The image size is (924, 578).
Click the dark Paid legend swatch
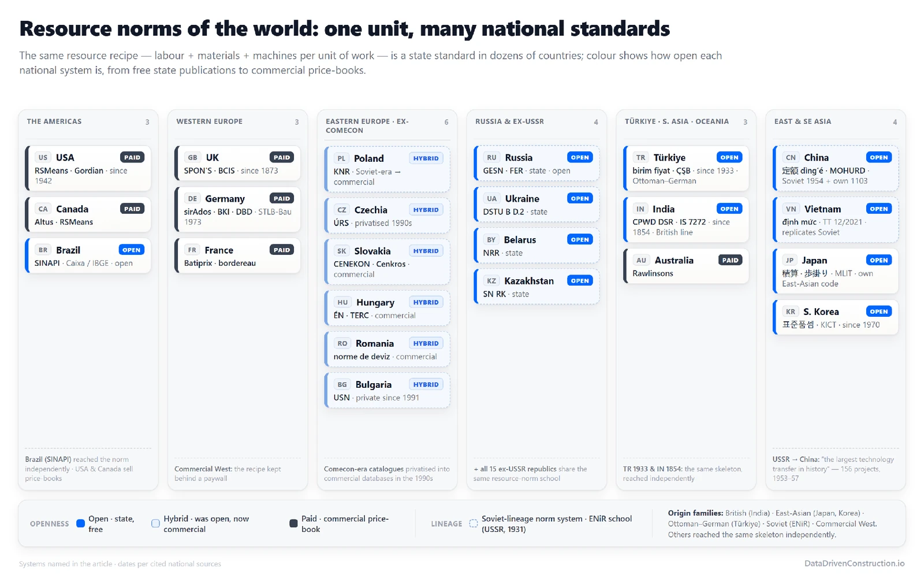click(293, 524)
